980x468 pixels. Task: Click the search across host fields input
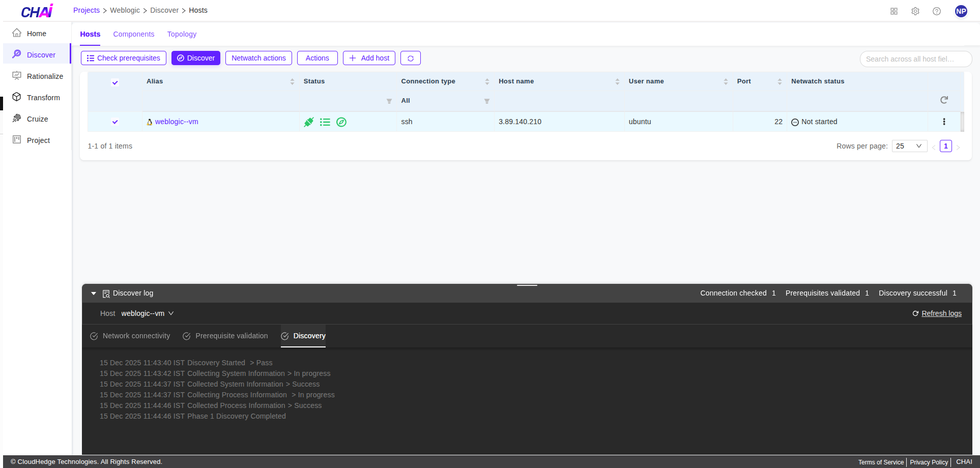pos(915,59)
